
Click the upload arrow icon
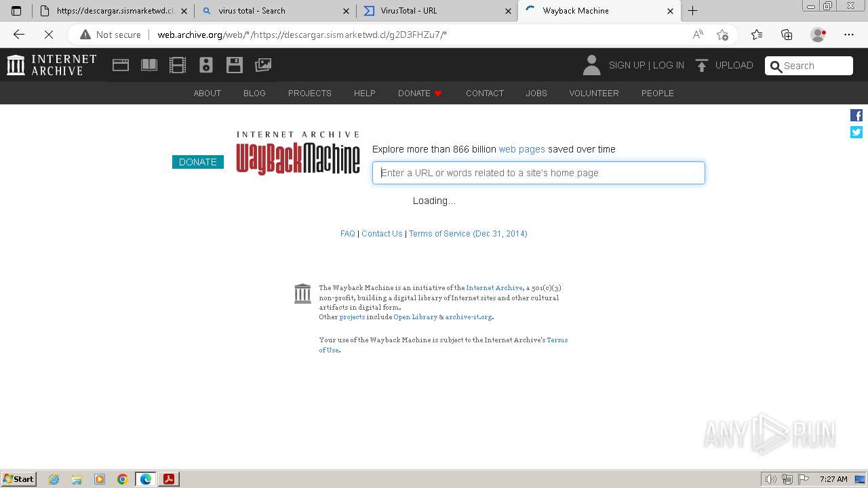[x=702, y=65]
